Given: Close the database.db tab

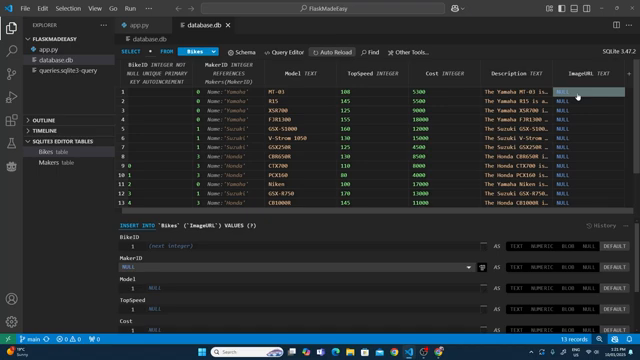Looking at the screenshot, I should pyautogui.click(x=228, y=25).
